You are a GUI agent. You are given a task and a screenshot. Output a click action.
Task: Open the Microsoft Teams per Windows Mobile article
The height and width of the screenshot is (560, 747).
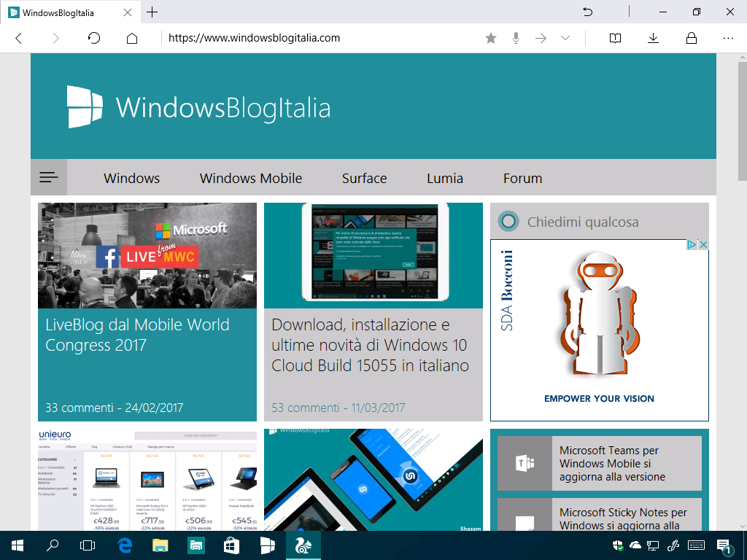point(613,463)
